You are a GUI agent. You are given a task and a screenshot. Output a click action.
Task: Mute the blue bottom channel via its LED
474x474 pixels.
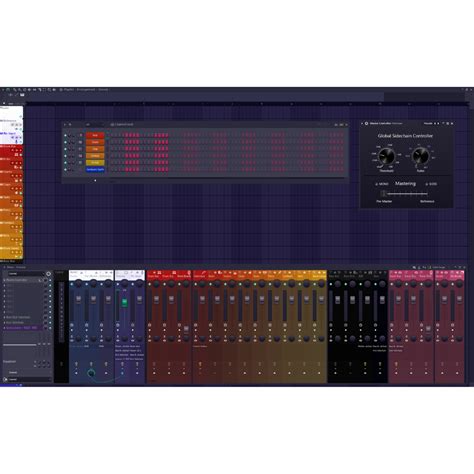65,170
